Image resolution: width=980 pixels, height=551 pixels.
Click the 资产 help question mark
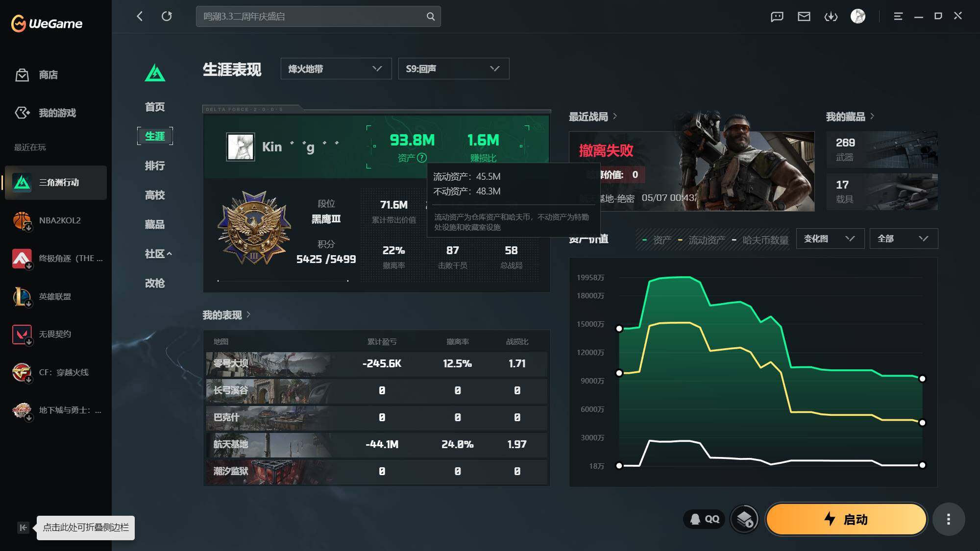click(422, 158)
